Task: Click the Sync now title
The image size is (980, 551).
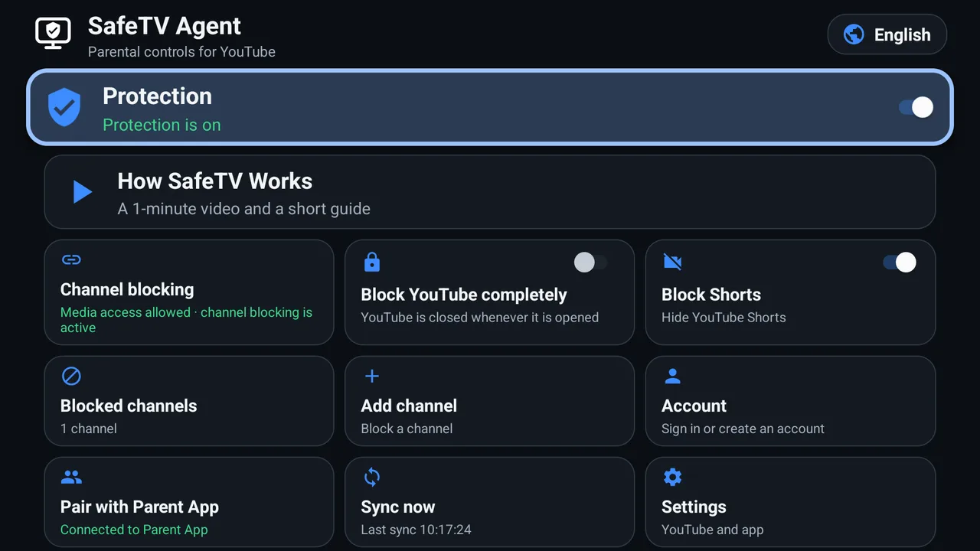Action: click(398, 507)
